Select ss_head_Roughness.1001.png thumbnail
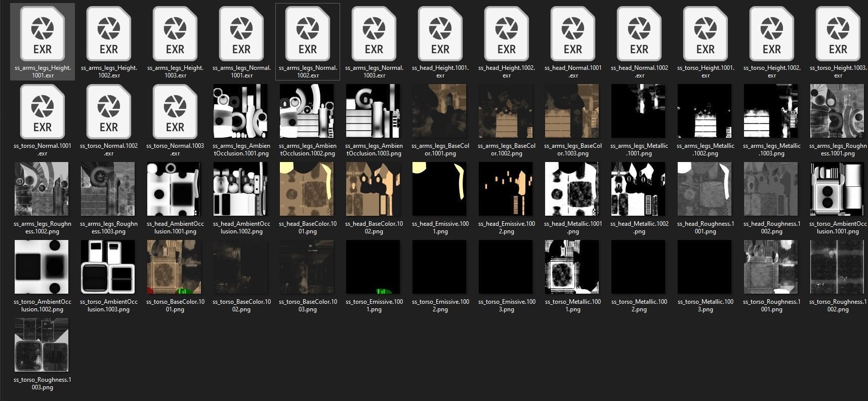The height and width of the screenshot is (401, 868). pyautogui.click(x=705, y=189)
